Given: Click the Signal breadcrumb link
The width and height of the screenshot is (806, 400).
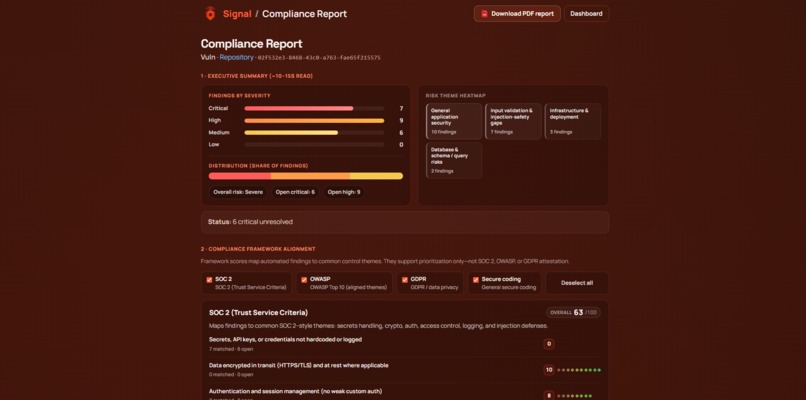Looking at the screenshot, I should pos(237,14).
